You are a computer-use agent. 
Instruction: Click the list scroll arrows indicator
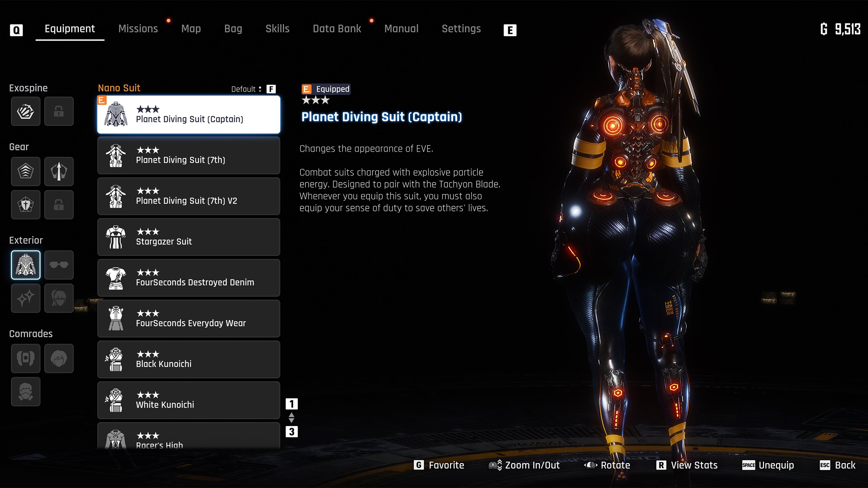click(x=291, y=418)
